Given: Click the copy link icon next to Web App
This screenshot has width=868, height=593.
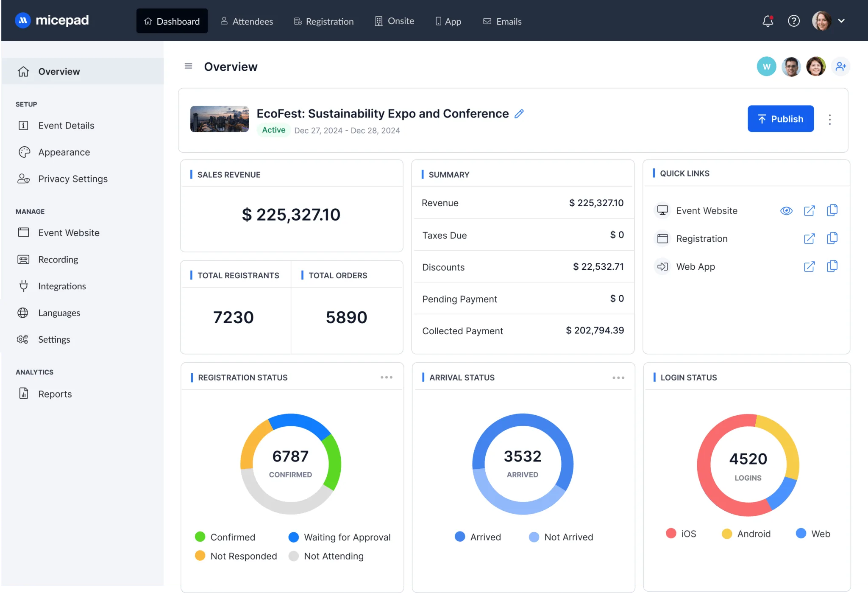Looking at the screenshot, I should [832, 266].
